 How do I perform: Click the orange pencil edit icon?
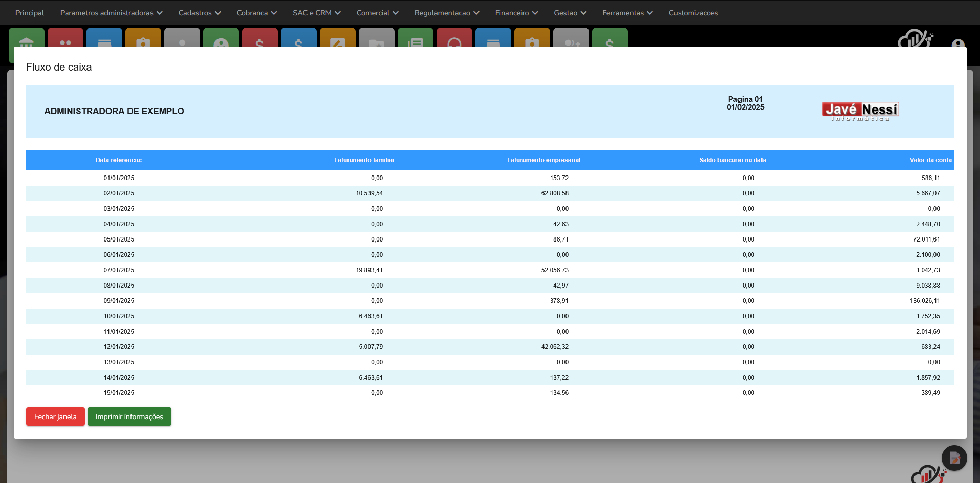click(x=337, y=39)
